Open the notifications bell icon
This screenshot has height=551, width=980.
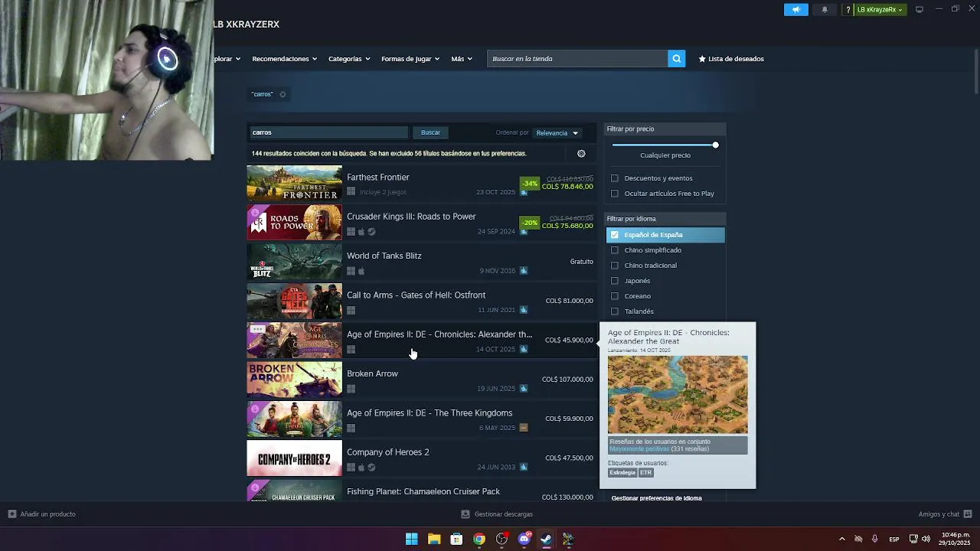click(x=825, y=10)
